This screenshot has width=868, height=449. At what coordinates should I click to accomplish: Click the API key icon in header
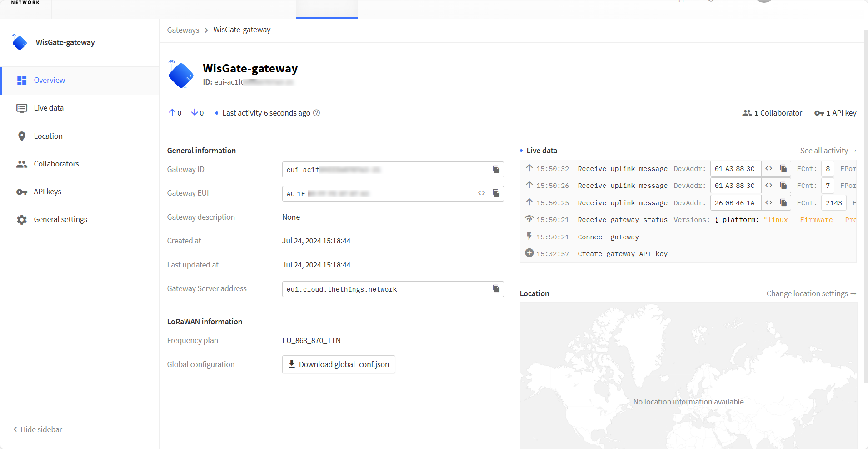[819, 113]
